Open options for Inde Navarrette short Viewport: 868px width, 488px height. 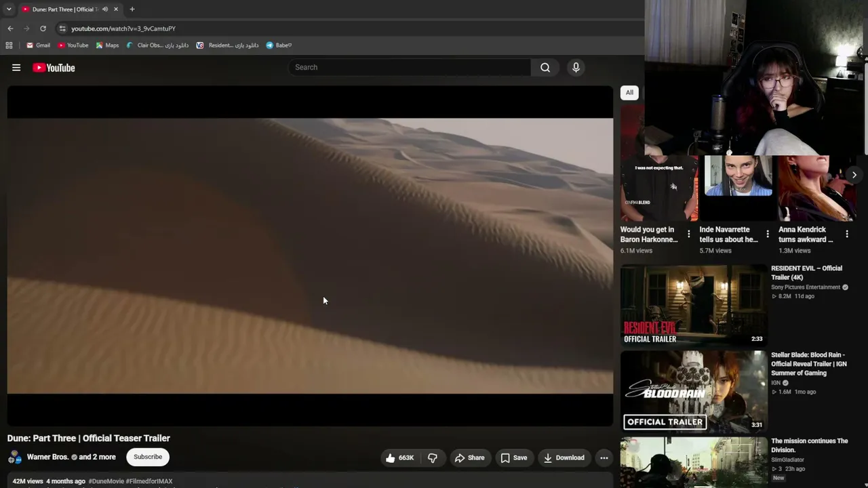coord(768,234)
